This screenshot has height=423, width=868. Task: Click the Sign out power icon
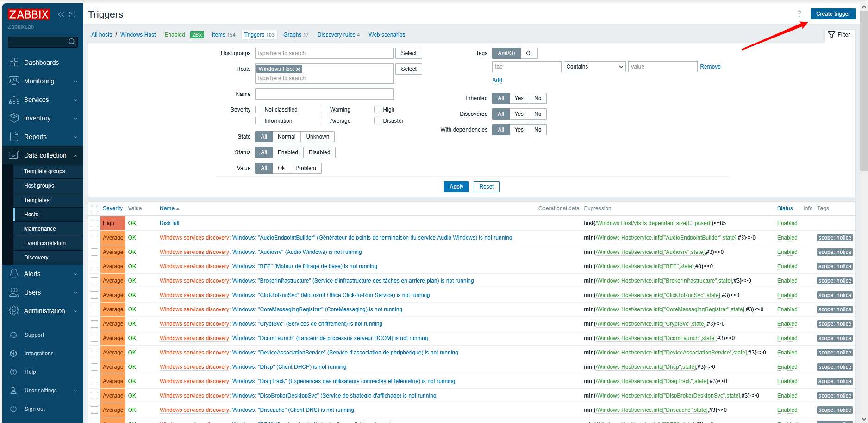(13, 409)
